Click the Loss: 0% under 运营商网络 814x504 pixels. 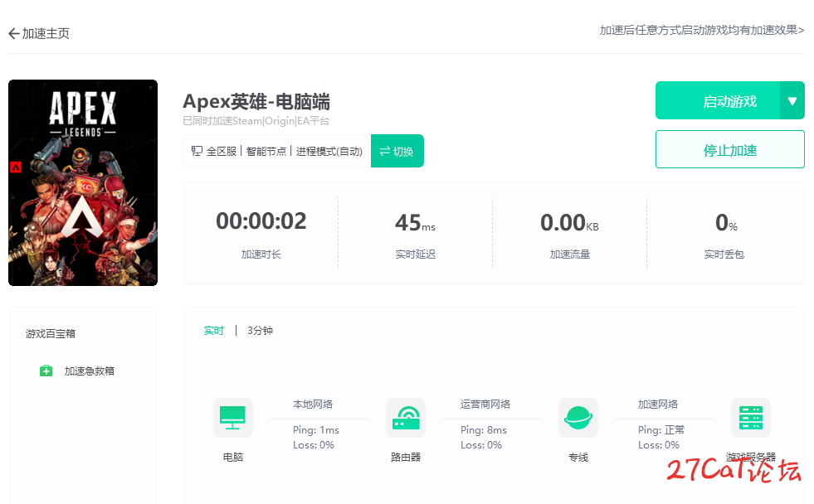click(x=481, y=445)
